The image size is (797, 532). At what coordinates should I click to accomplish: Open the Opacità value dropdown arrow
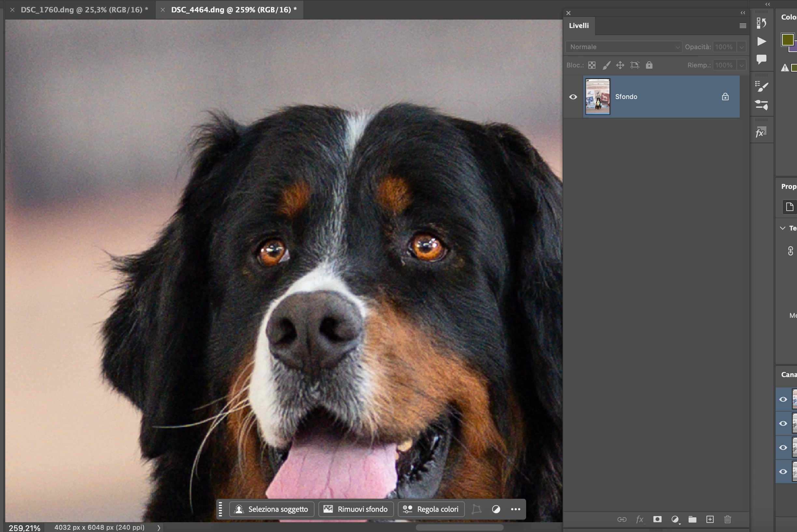(x=742, y=47)
